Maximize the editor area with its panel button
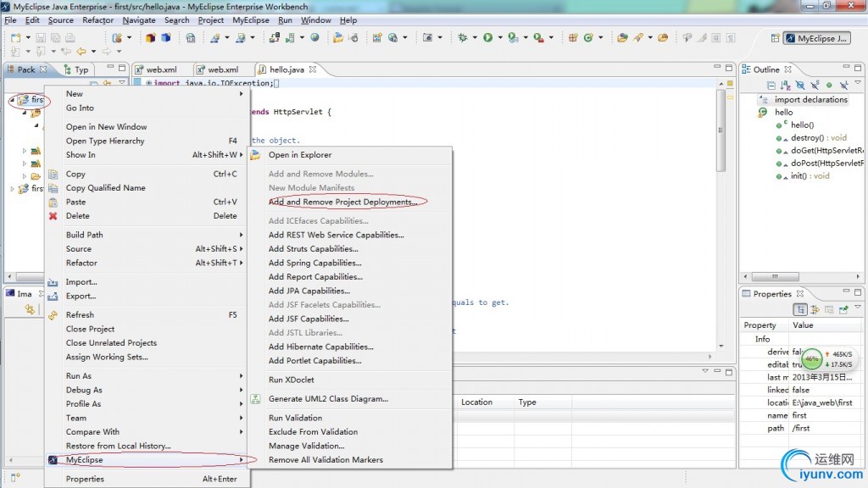The width and height of the screenshot is (868, 488). click(728, 68)
